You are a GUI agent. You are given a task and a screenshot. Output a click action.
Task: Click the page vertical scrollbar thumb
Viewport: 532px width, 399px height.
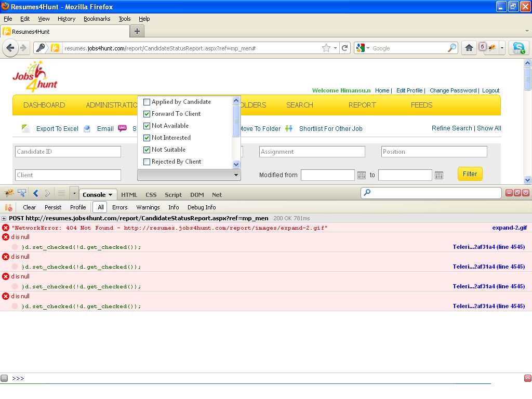(527, 79)
